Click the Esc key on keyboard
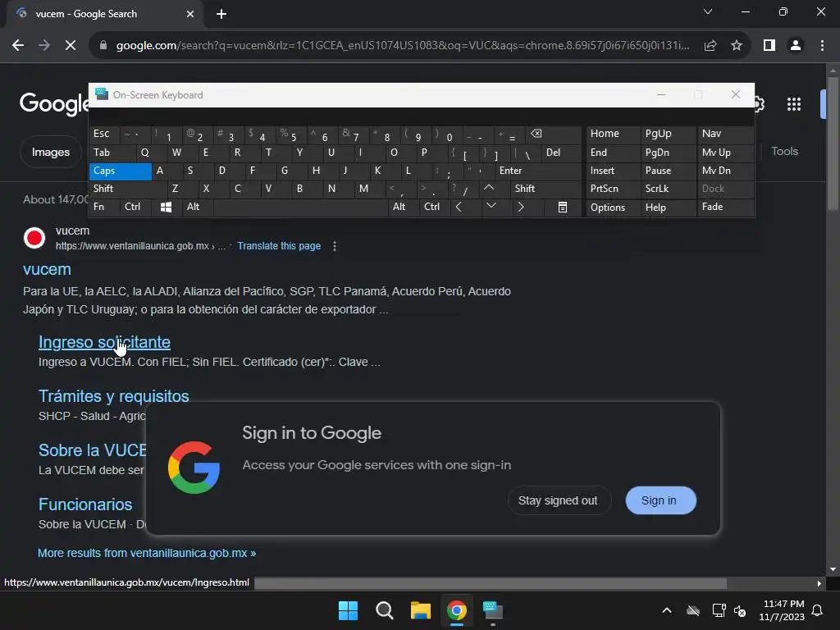Image resolution: width=840 pixels, height=630 pixels. 104,135
